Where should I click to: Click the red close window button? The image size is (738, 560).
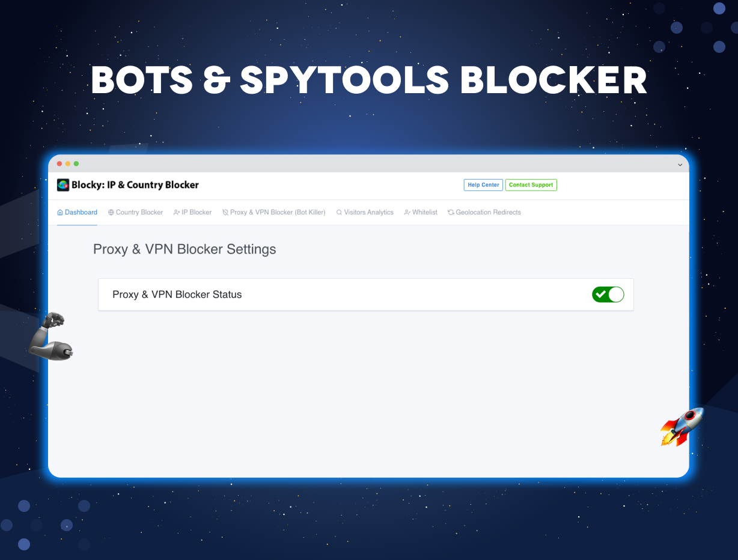[59, 163]
